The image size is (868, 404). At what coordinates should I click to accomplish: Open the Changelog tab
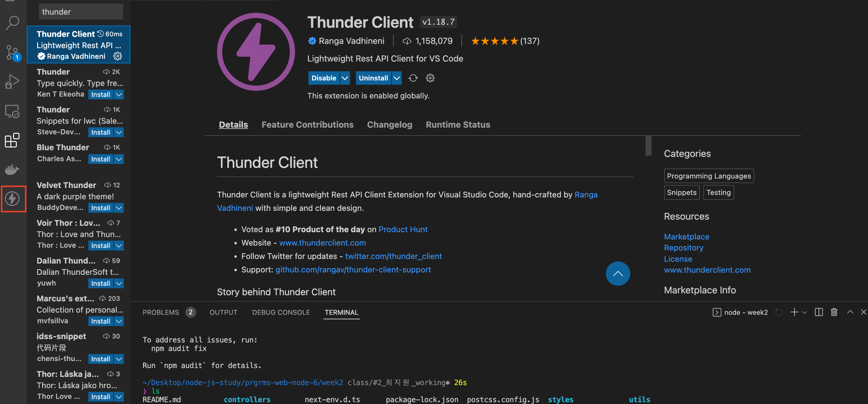click(x=390, y=125)
